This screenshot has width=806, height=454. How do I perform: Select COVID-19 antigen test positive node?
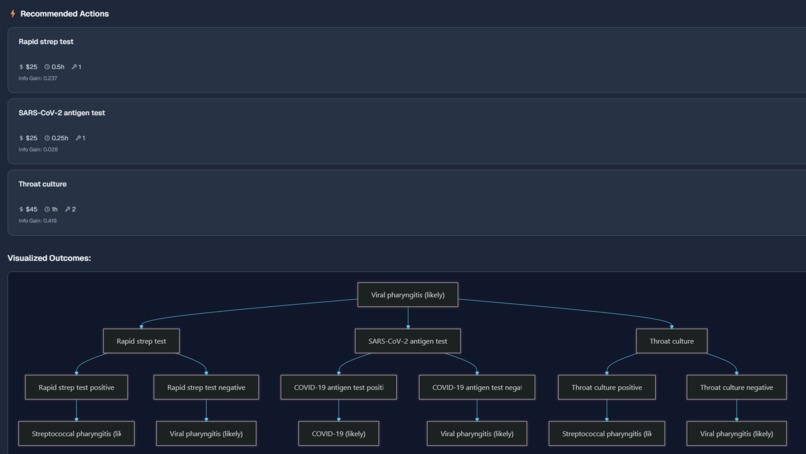tap(339, 387)
